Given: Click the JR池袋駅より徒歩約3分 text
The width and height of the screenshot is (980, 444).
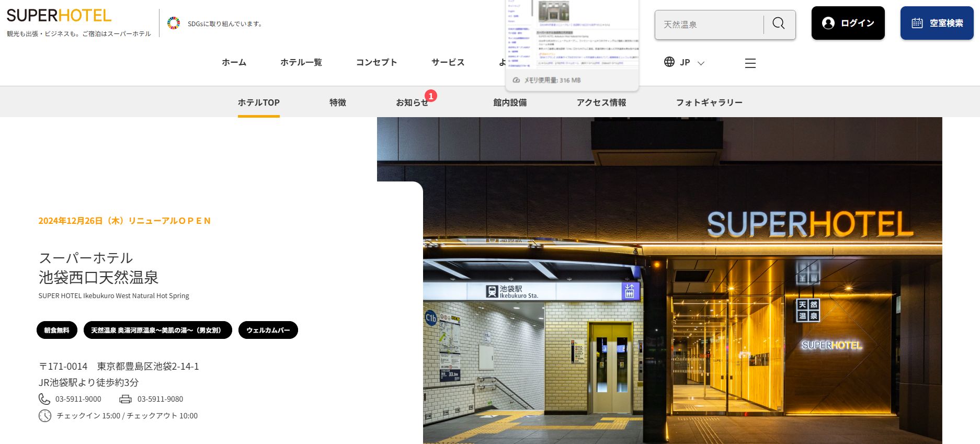Looking at the screenshot, I should click(89, 382).
